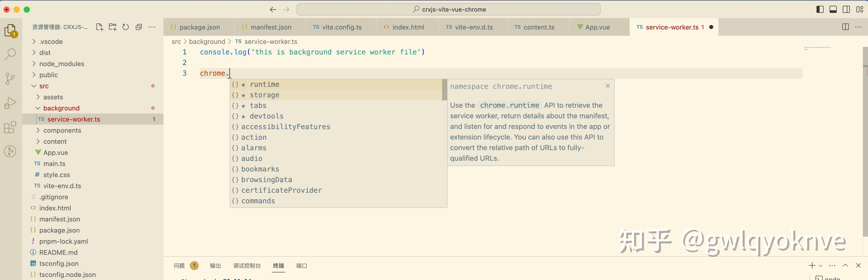The height and width of the screenshot is (280, 868).
Task: Toggle the primary sidebar visibility
Action: (820, 9)
